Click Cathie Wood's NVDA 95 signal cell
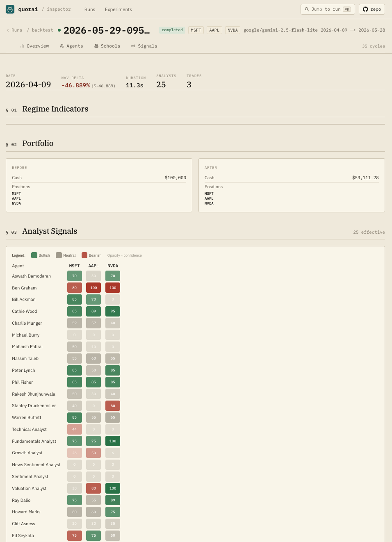Image resolution: width=392 pixels, height=542 pixels. (x=113, y=311)
